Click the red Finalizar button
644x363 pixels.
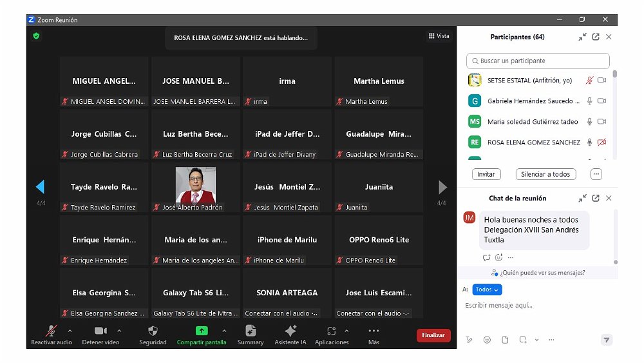(x=433, y=335)
